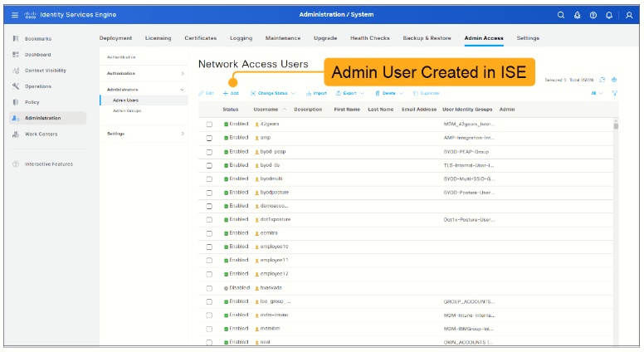Expand the Change Status dropdown
This screenshot has width=644, height=352.
[x=273, y=93]
